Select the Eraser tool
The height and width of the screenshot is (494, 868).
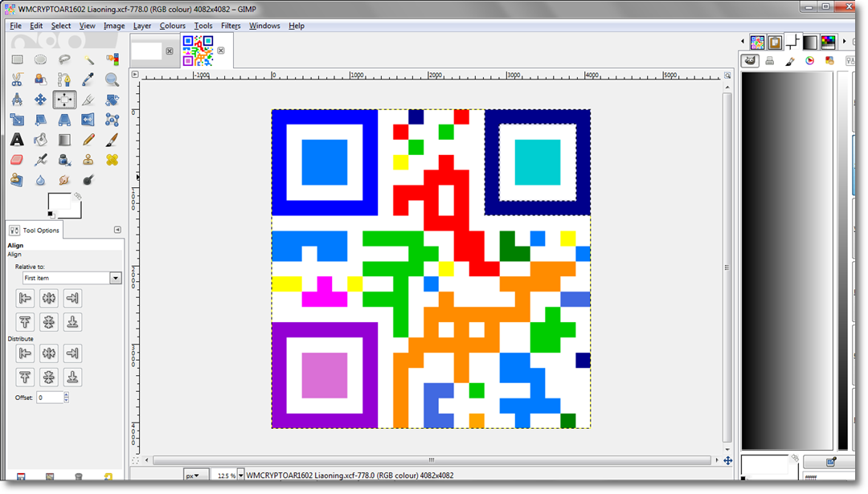pos(17,160)
